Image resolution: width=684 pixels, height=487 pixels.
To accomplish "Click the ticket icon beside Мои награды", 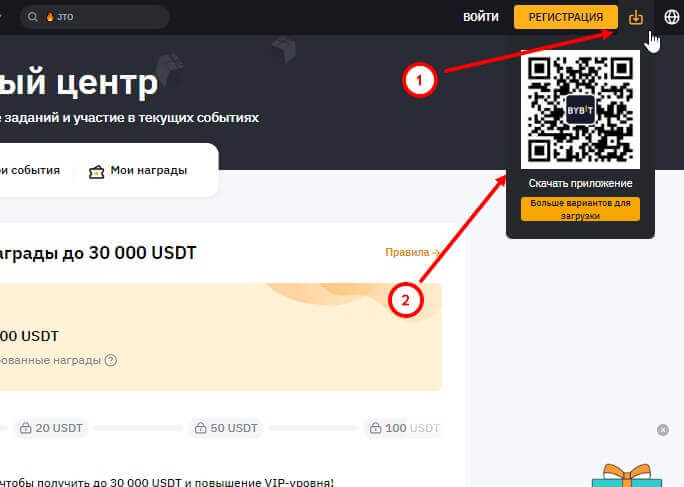I will point(96,171).
